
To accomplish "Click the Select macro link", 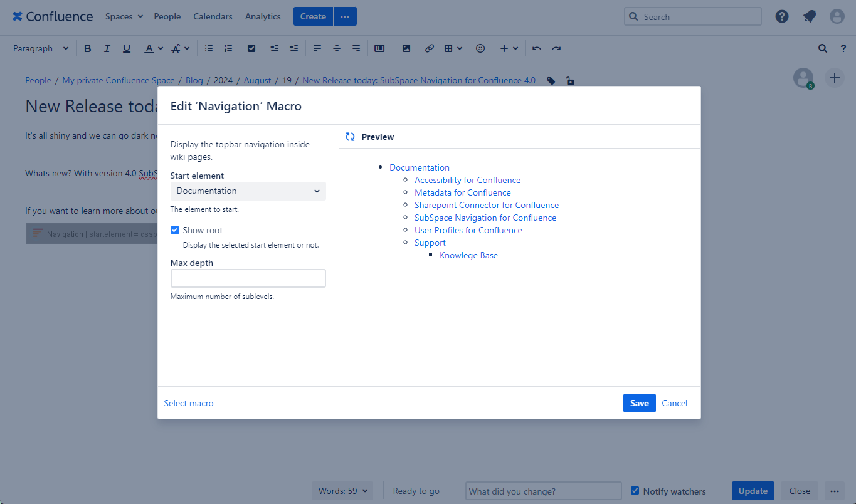I will pos(189,403).
